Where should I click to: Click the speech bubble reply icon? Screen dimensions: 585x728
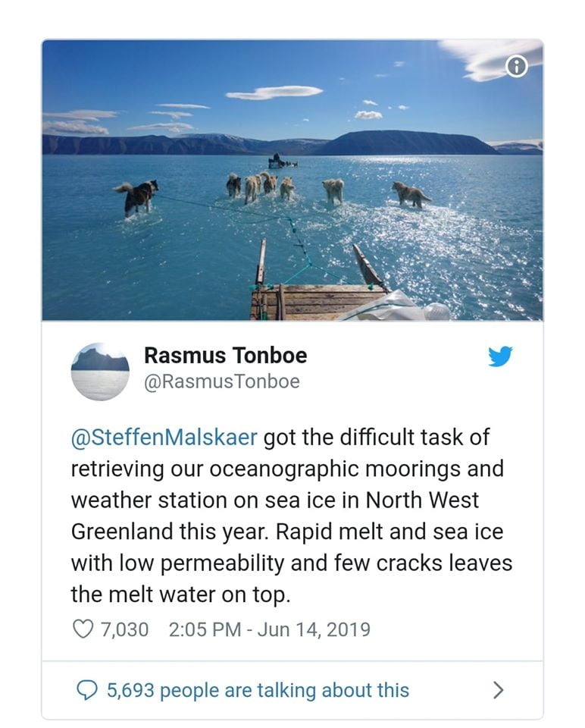click(88, 690)
